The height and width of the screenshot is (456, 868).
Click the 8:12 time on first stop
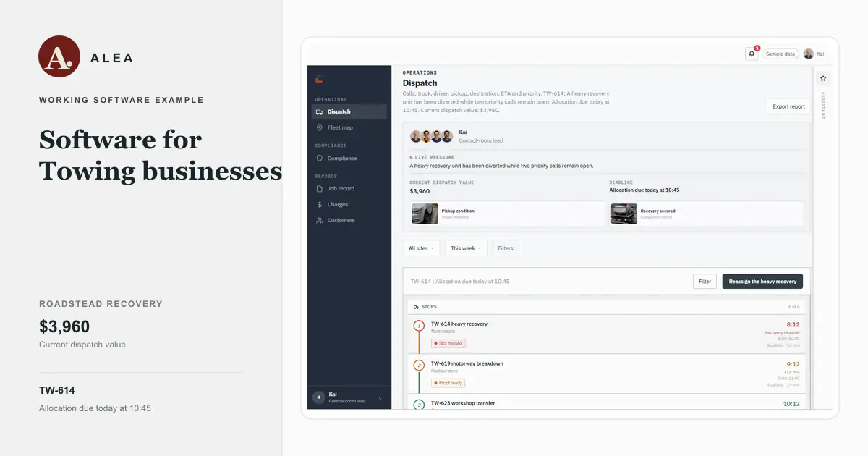click(x=793, y=324)
